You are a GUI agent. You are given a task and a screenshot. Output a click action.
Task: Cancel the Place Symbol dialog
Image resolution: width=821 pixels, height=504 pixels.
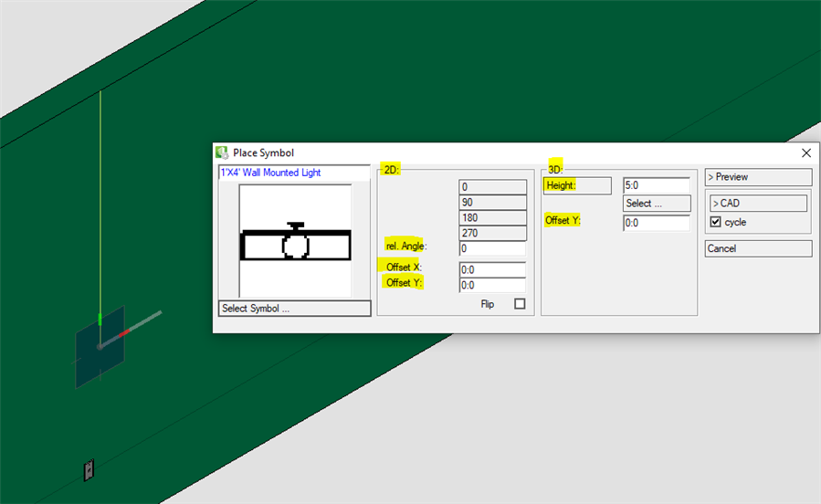[758, 248]
